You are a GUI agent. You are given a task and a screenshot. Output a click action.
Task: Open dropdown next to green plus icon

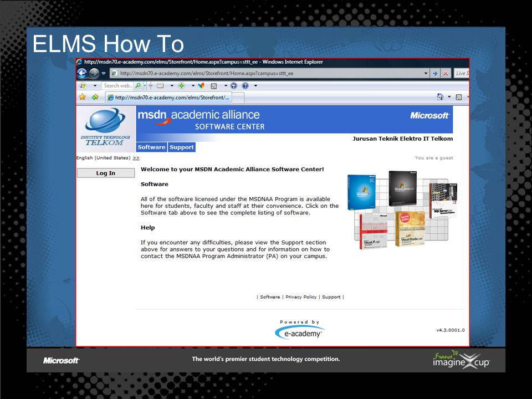[193, 86]
